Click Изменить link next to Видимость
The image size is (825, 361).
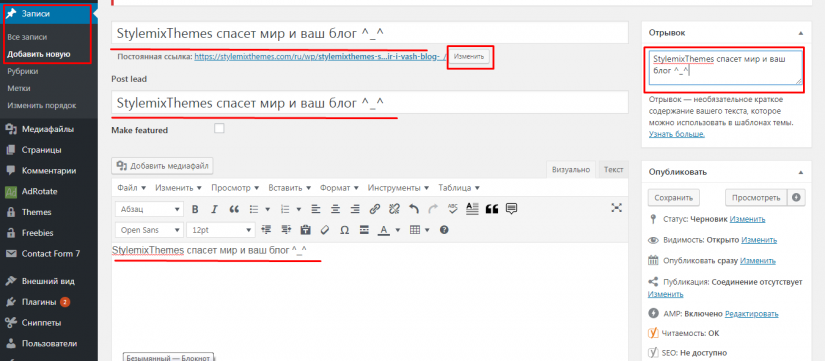pyautogui.click(x=759, y=240)
